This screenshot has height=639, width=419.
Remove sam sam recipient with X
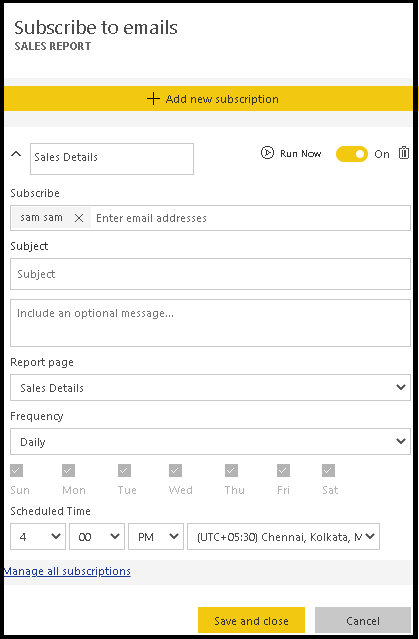coord(79,218)
